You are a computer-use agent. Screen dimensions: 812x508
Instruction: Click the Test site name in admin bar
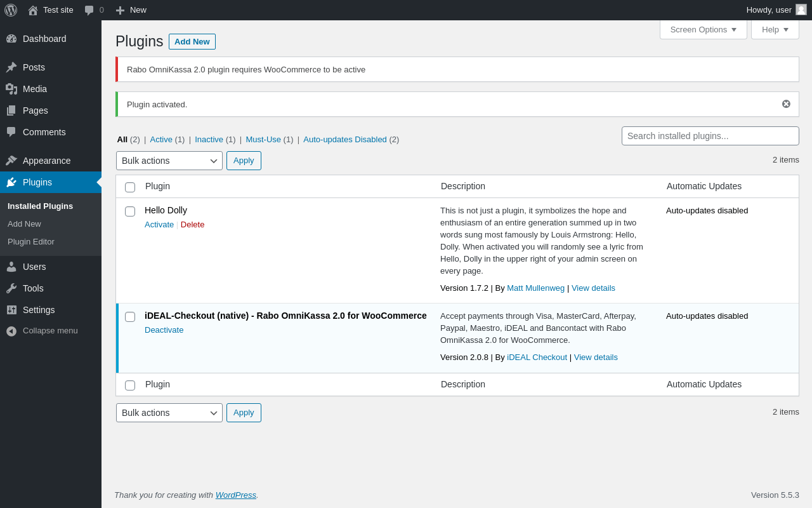point(58,10)
